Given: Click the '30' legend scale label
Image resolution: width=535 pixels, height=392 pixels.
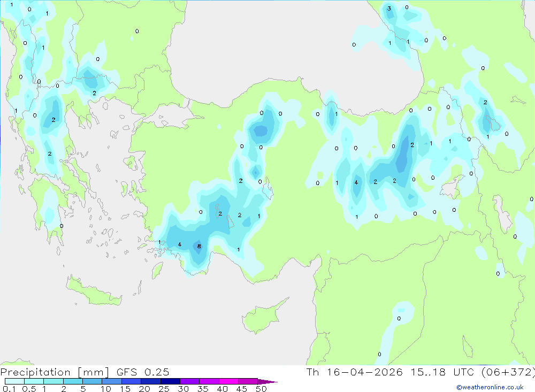Looking at the screenshot, I should [183, 389].
